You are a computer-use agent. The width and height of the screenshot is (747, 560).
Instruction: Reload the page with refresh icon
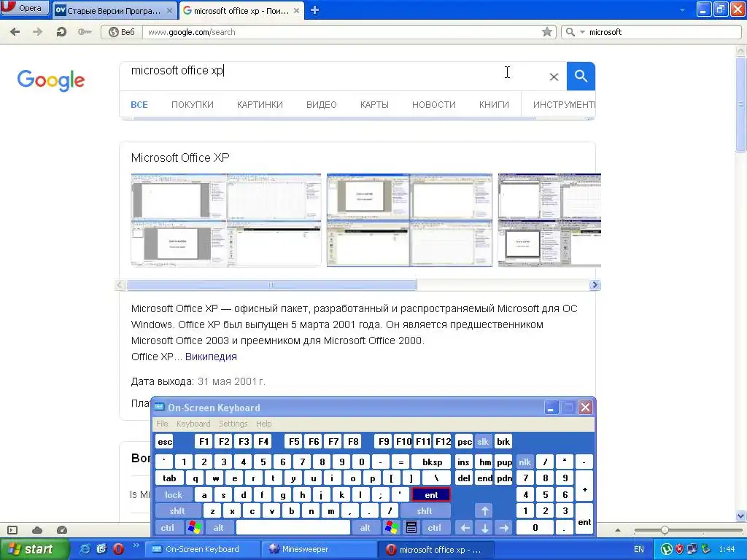(x=61, y=32)
